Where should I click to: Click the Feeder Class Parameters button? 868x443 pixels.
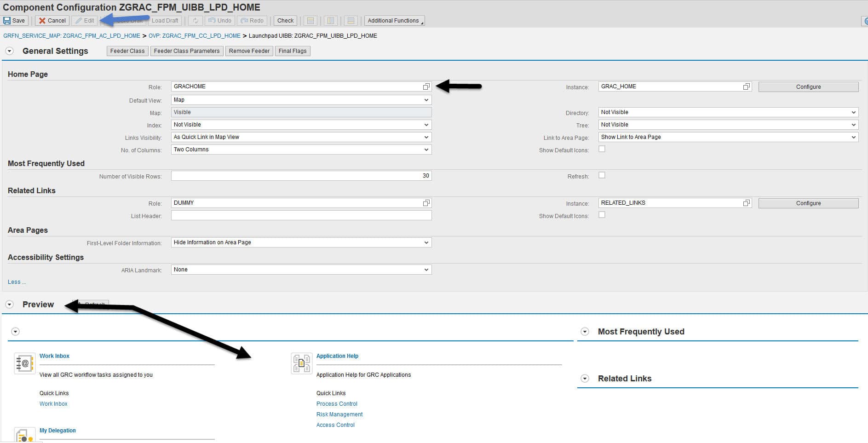click(186, 51)
